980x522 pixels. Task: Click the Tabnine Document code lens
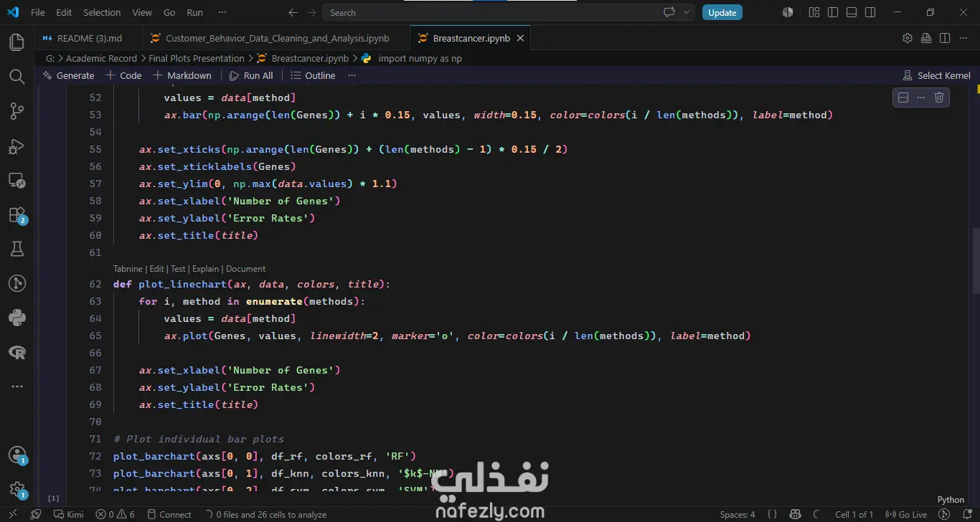tap(245, 269)
